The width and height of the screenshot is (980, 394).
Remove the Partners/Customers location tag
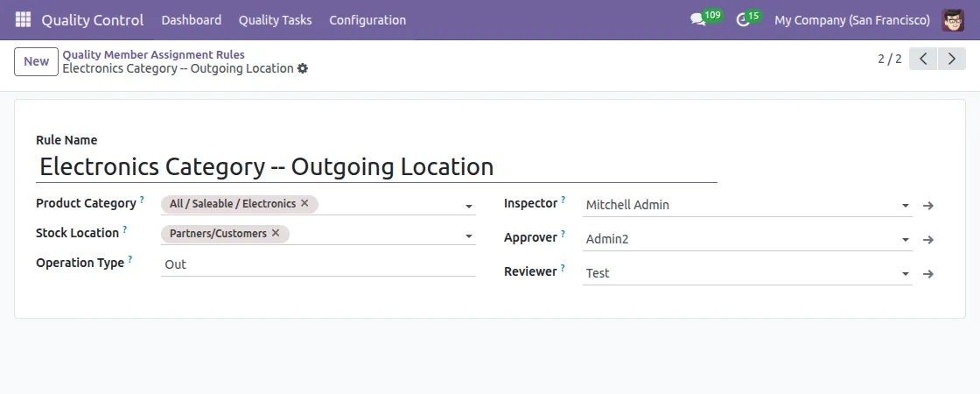pyautogui.click(x=276, y=233)
